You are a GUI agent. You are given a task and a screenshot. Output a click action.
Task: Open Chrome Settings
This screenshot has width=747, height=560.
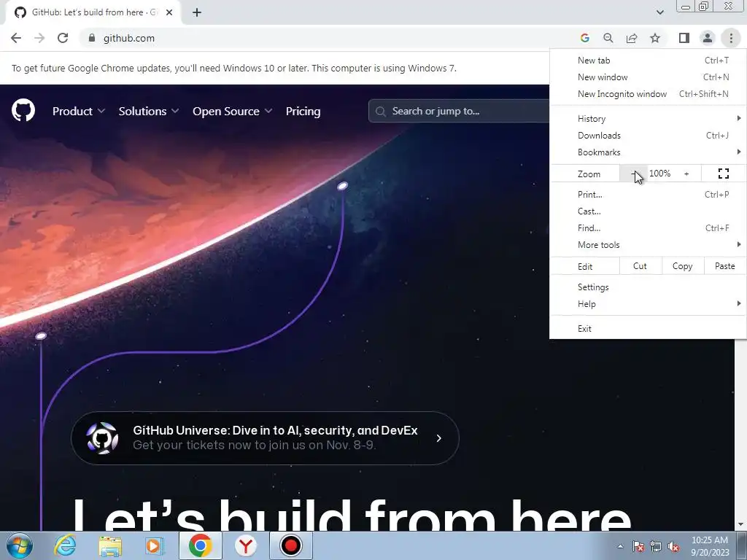coord(648,287)
